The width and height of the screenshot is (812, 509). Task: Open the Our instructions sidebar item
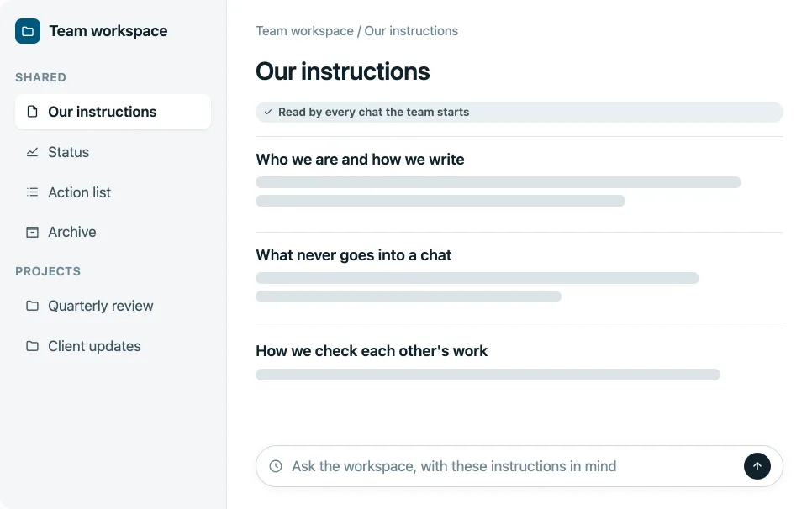pos(113,112)
